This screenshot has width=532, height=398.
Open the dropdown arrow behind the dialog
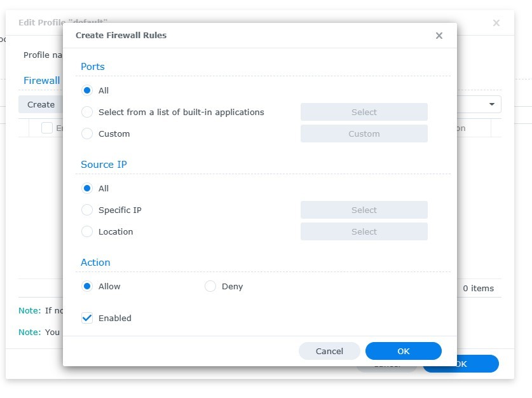tap(492, 104)
